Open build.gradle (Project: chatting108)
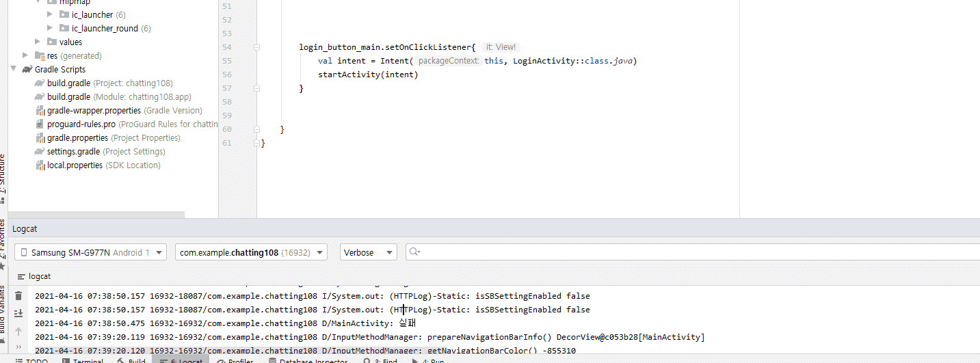Viewport: 980px width, 363px height. point(109,83)
